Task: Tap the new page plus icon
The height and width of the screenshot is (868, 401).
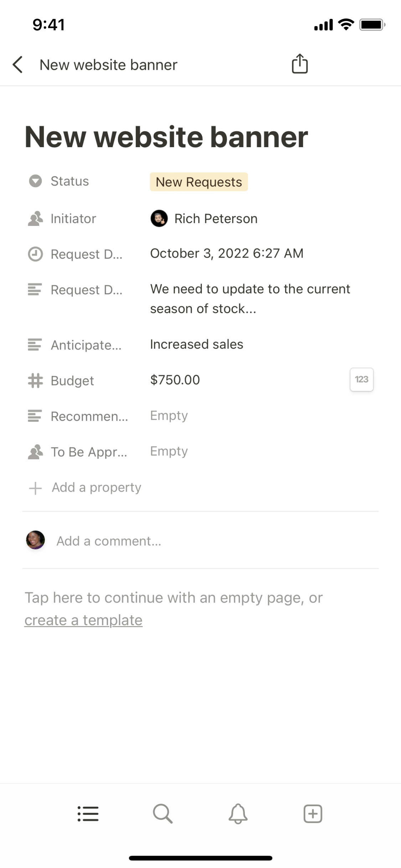Action: 313,813
